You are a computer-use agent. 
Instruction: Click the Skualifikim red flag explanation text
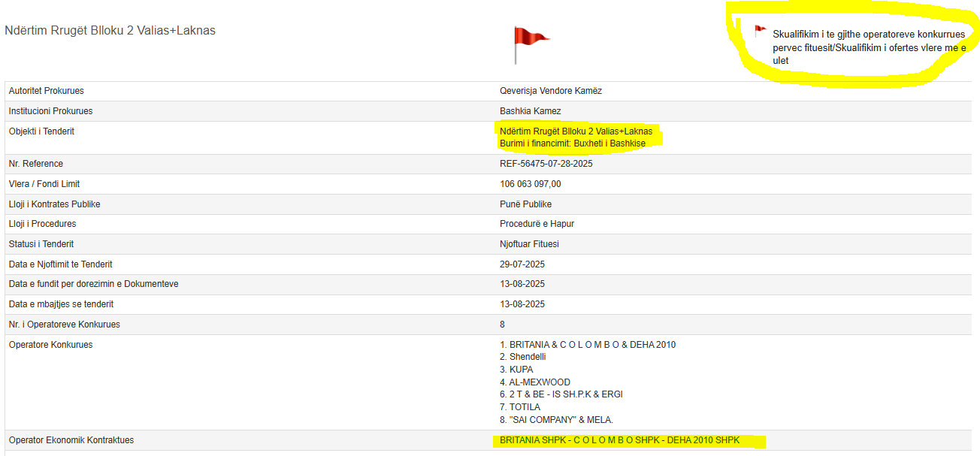[x=868, y=47]
